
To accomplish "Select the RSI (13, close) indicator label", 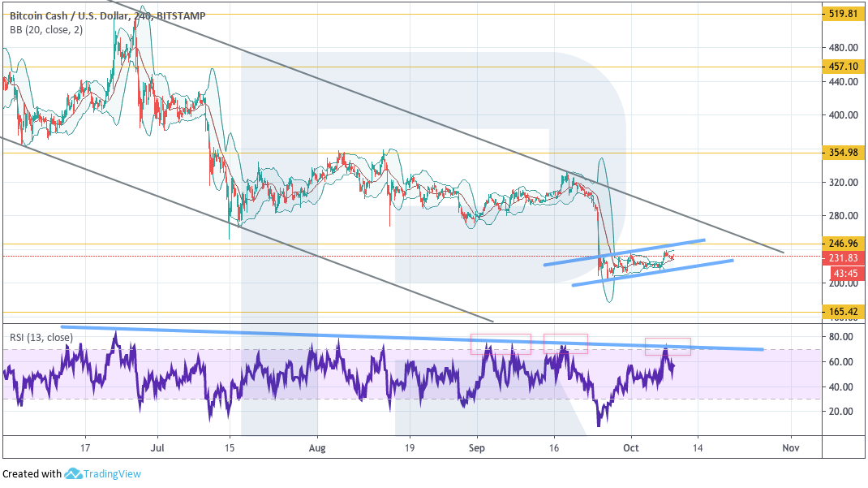I will (41, 337).
